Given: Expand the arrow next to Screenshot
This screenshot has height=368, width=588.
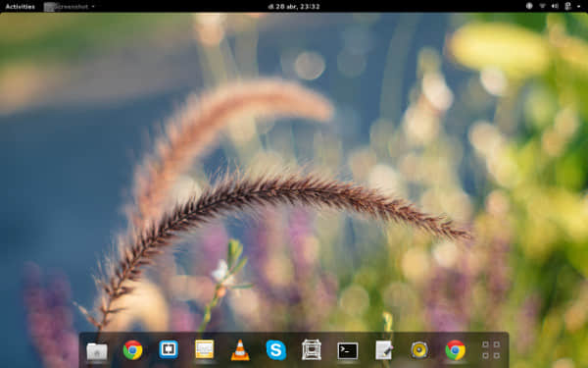Looking at the screenshot, I should click(x=93, y=7).
